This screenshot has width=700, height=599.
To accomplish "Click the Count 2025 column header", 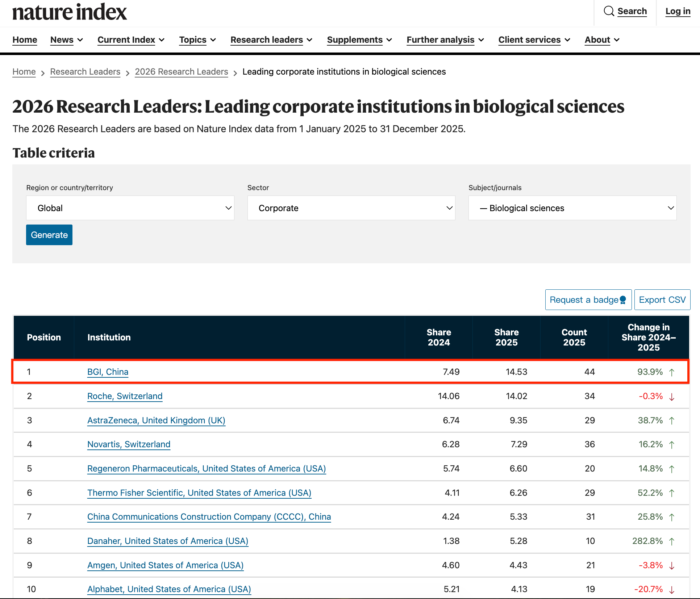I will (x=574, y=338).
